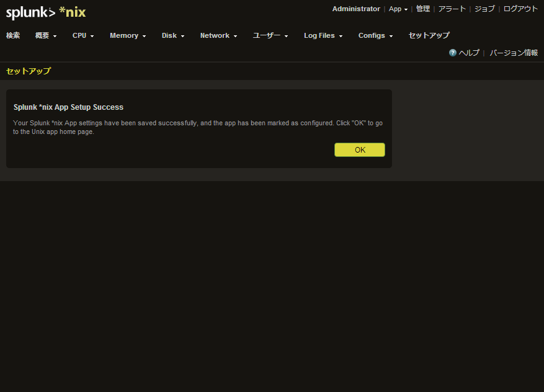Click the 'settings have been saved successfully' message
Viewport: 544px width, 392px height.
[198, 127]
